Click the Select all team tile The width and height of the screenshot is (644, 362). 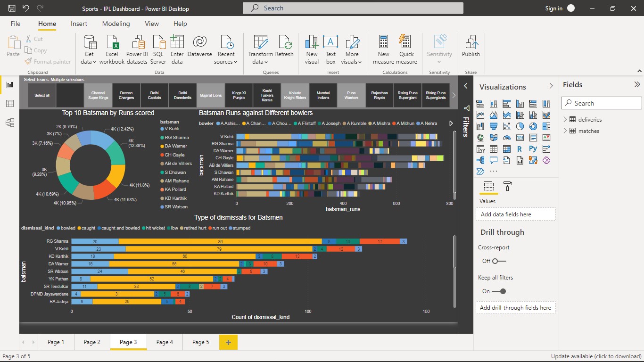[x=42, y=95]
